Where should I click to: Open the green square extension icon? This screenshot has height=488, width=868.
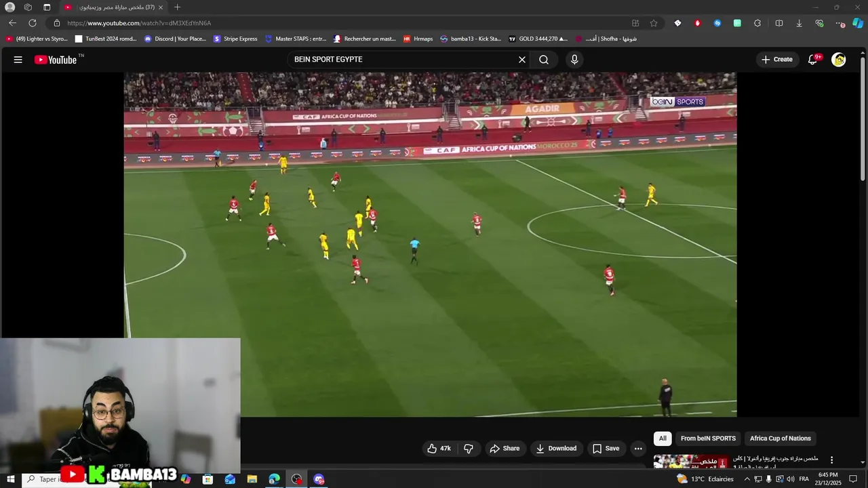737,23
